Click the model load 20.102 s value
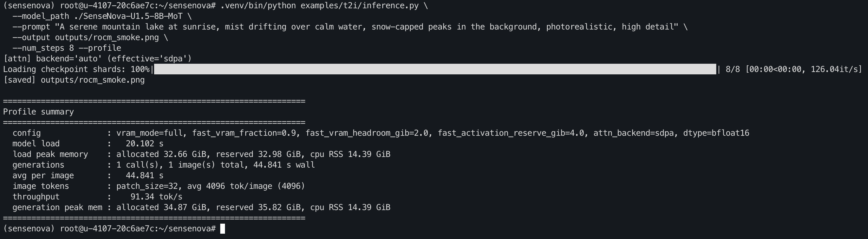The image size is (868, 239). coord(145,144)
